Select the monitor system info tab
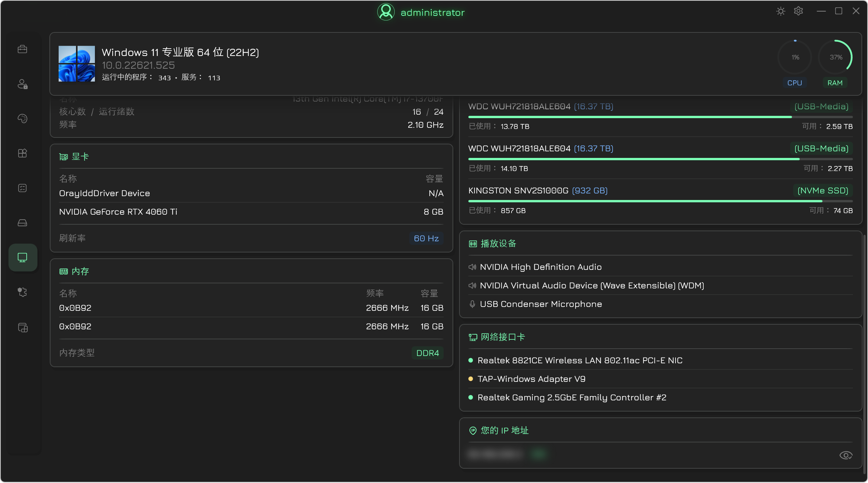Image resolution: width=868 pixels, height=483 pixels. click(23, 258)
